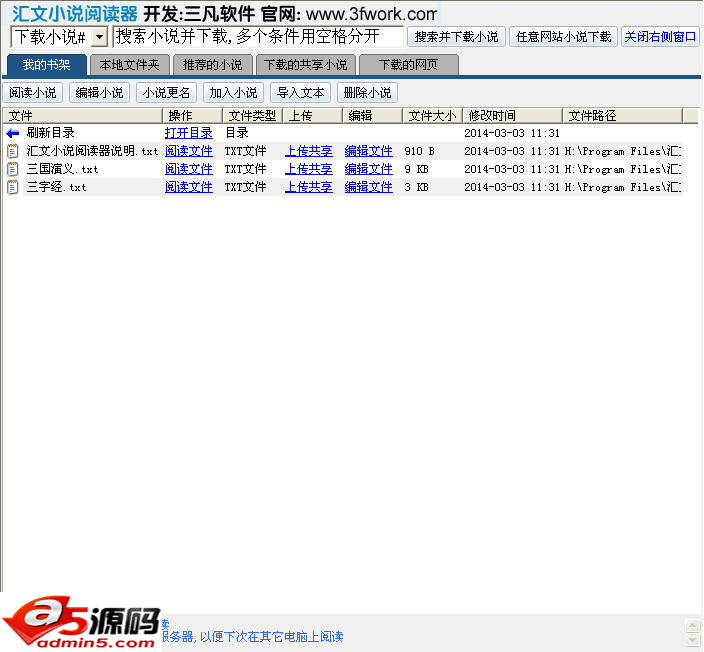
Task: Click the 操作 column header
Action: tap(192, 115)
